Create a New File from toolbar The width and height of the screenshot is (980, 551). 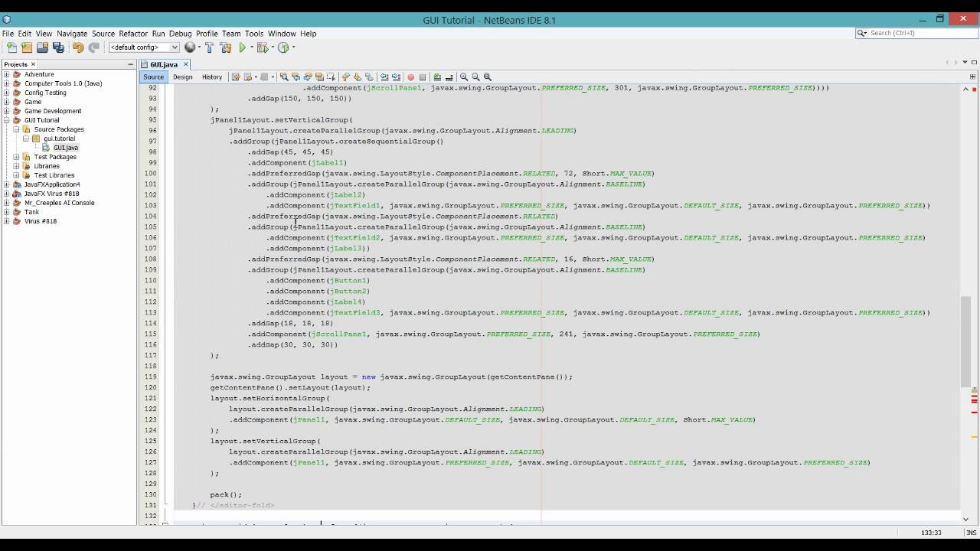(11, 47)
